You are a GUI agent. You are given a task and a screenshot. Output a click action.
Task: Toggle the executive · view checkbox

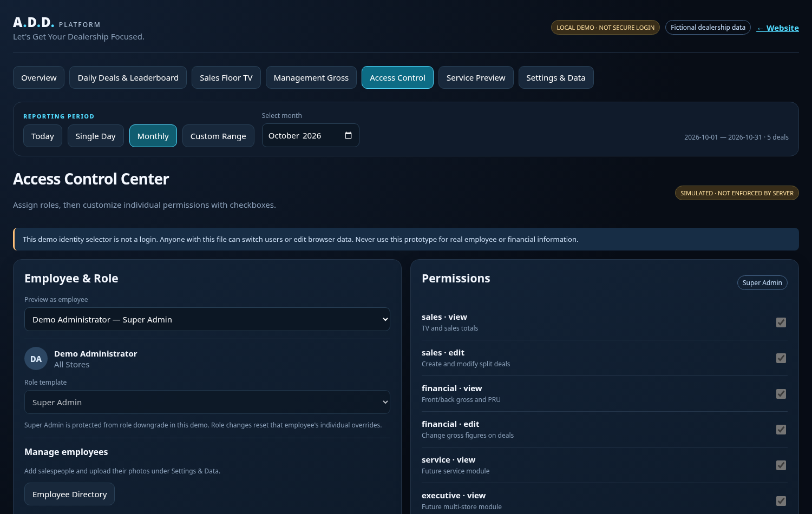tap(781, 501)
